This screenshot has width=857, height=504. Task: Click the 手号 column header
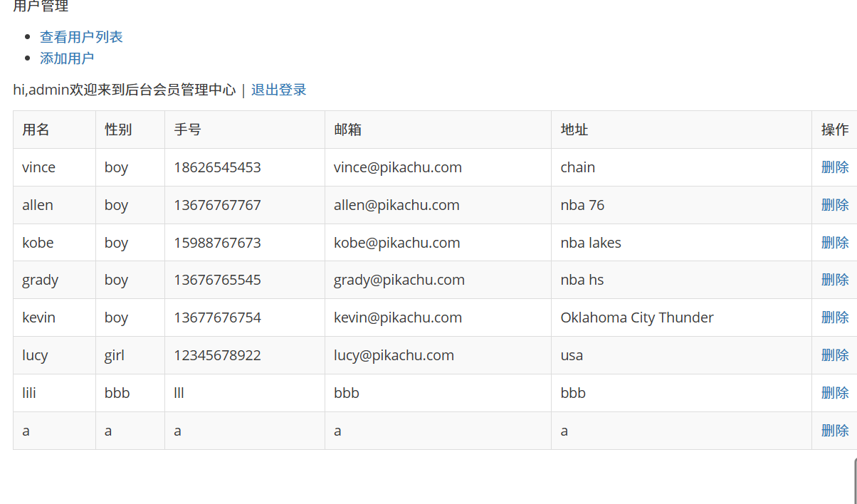[187, 130]
